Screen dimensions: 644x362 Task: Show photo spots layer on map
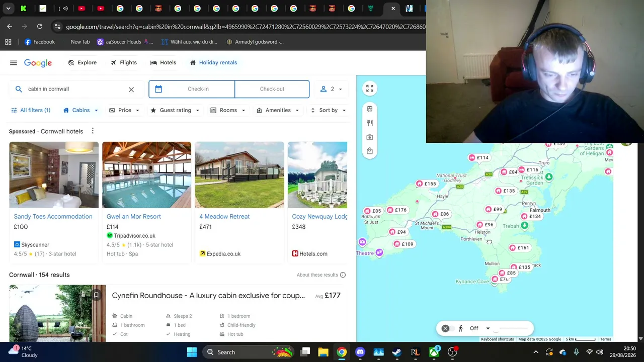(x=370, y=137)
